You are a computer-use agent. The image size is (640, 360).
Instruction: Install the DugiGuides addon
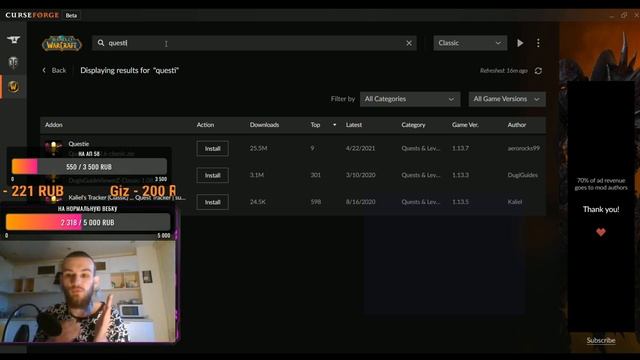pos(212,175)
